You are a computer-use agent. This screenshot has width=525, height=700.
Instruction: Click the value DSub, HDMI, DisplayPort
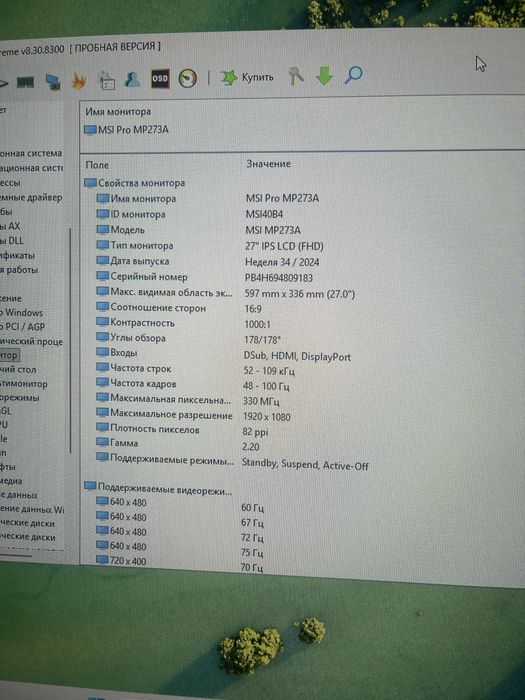297,357
